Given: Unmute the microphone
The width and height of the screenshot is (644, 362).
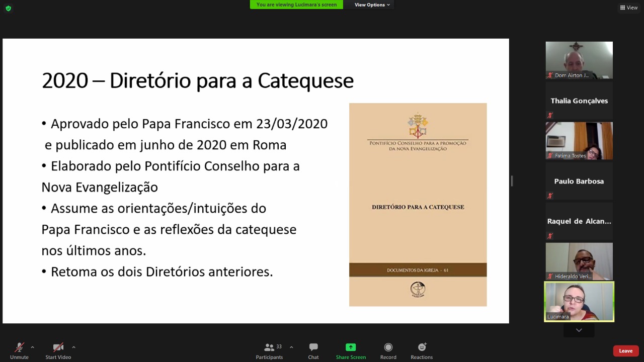Looking at the screenshot, I should 19,350.
